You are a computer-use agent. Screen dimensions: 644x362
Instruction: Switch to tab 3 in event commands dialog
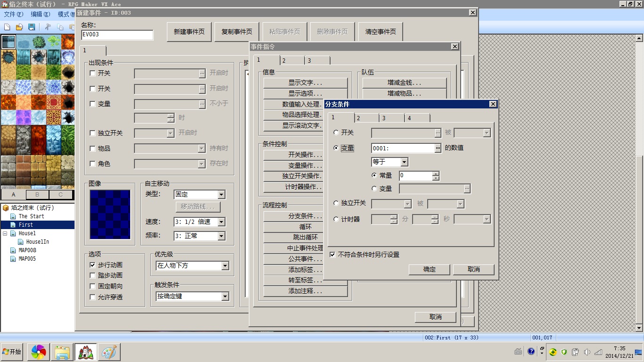pos(317,60)
